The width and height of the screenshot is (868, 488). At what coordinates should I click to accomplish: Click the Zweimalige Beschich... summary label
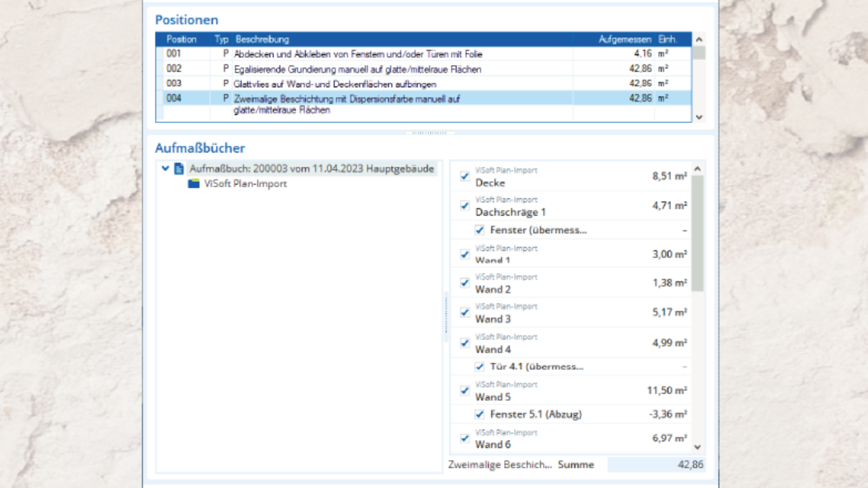click(500, 465)
